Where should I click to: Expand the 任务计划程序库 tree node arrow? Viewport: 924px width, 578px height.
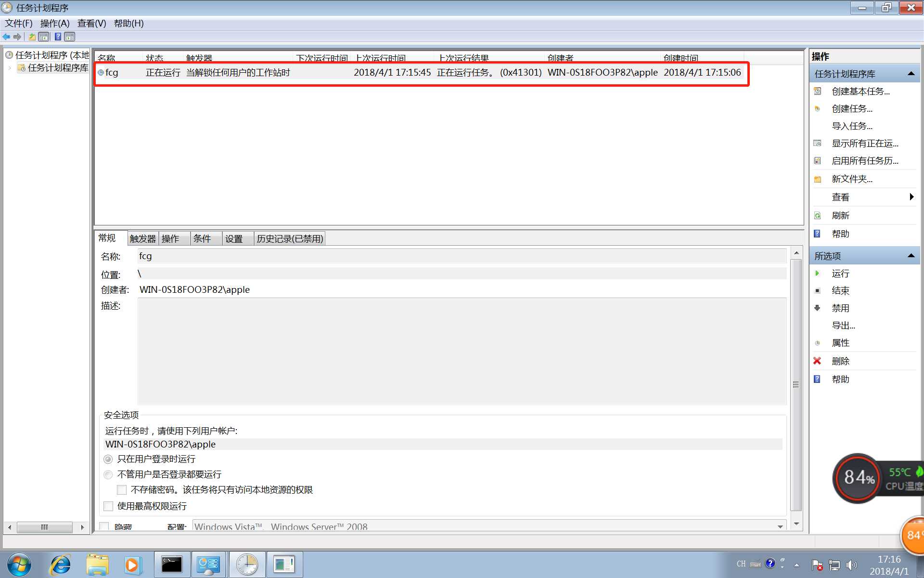click(x=10, y=68)
